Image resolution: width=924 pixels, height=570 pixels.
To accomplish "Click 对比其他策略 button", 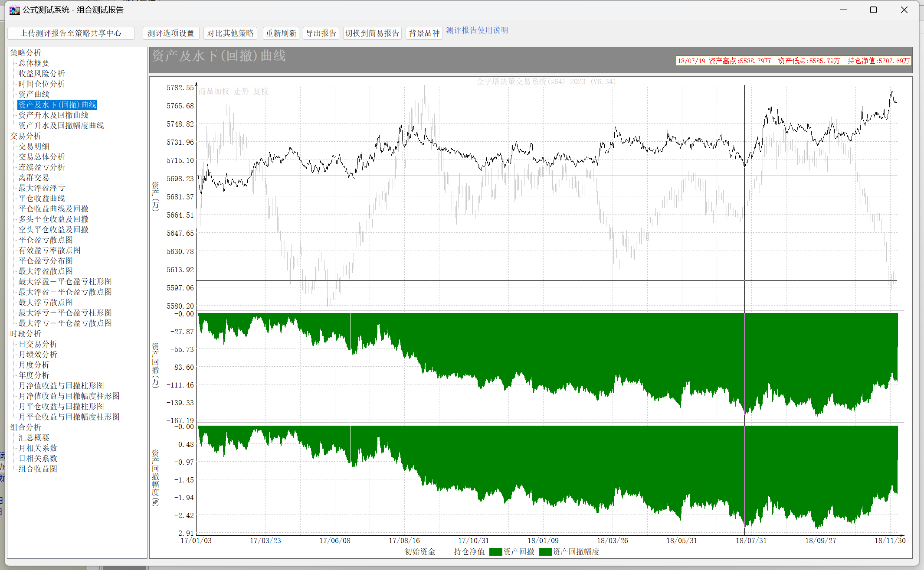I will (x=230, y=33).
